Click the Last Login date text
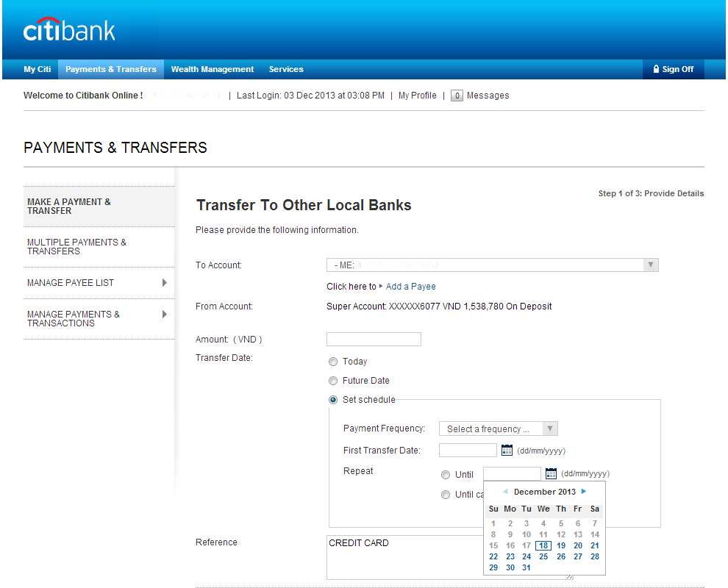This screenshot has height=588, width=728. (x=310, y=95)
